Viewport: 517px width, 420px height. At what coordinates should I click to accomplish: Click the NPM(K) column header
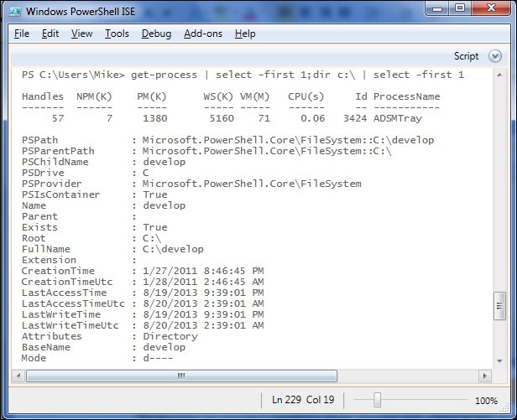click(x=94, y=96)
